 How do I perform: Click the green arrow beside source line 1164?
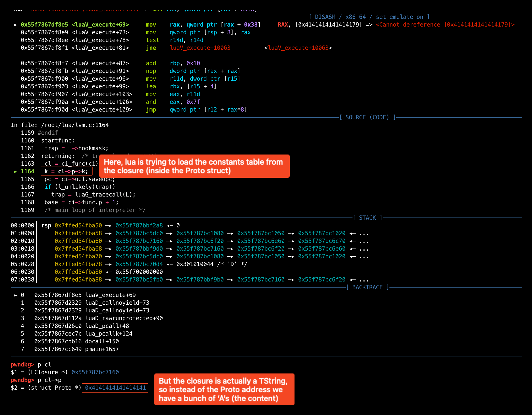pos(16,172)
